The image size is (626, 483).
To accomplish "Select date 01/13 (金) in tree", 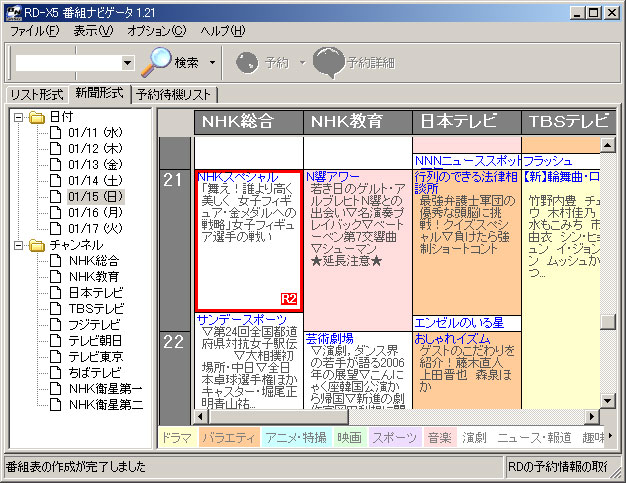I will pos(95,165).
